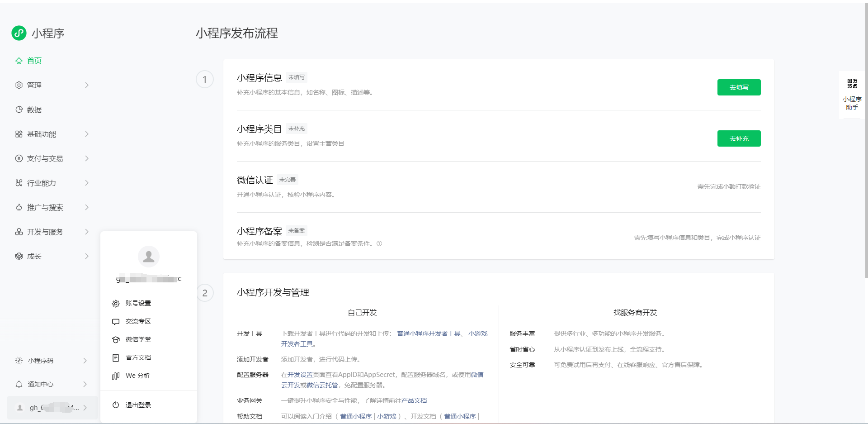
Task: Click the 基础功能 grid icon
Action: [19, 134]
